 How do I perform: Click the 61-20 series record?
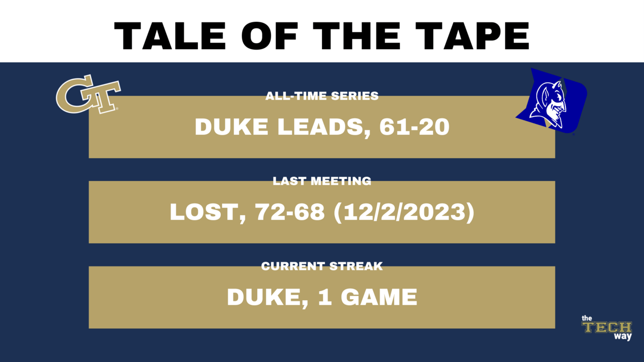414,127
